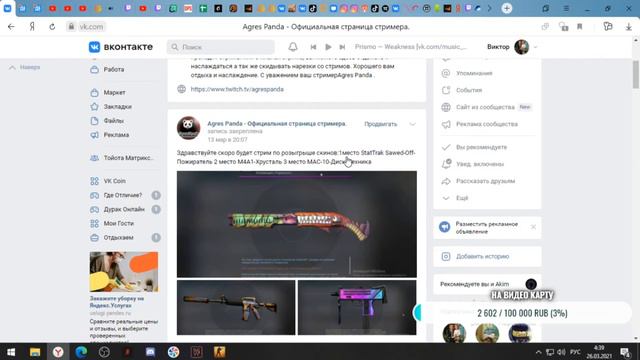Open Microsoft Edge from taskbar

[x=81, y=352]
